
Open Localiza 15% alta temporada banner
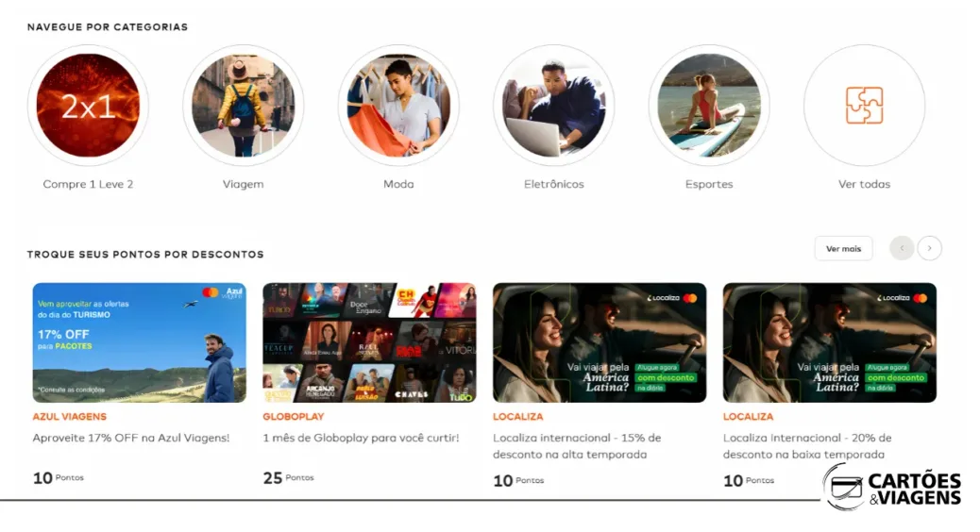(x=600, y=342)
